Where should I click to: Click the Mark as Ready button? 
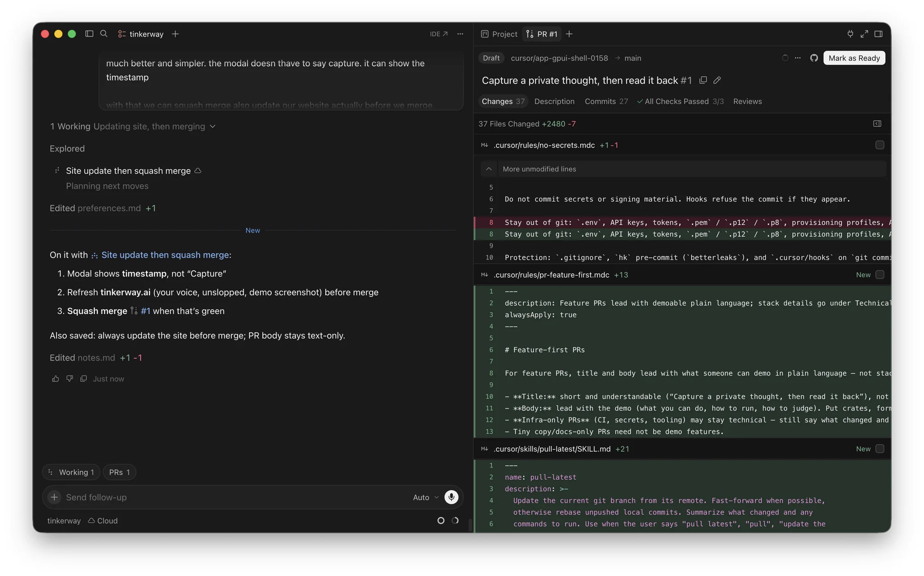(x=854, y=58)
